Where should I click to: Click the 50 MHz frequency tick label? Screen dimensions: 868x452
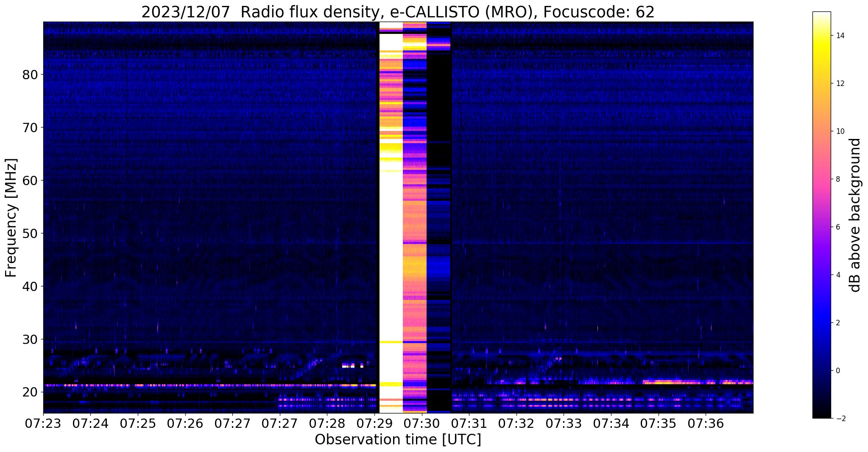(x=30, y=233)
